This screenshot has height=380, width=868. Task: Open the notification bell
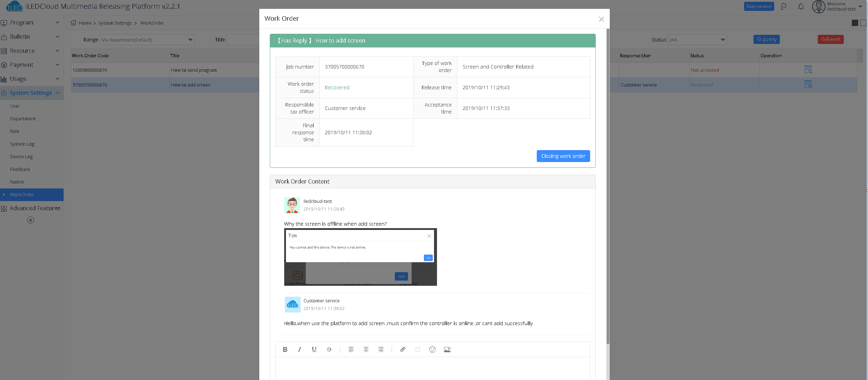[801, 7]
